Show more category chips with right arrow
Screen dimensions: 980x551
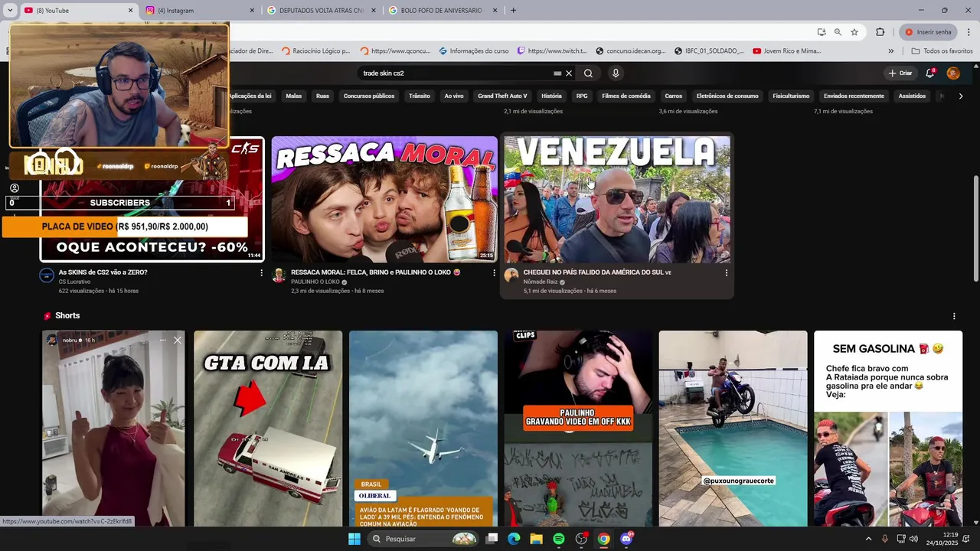pos(961,96)
